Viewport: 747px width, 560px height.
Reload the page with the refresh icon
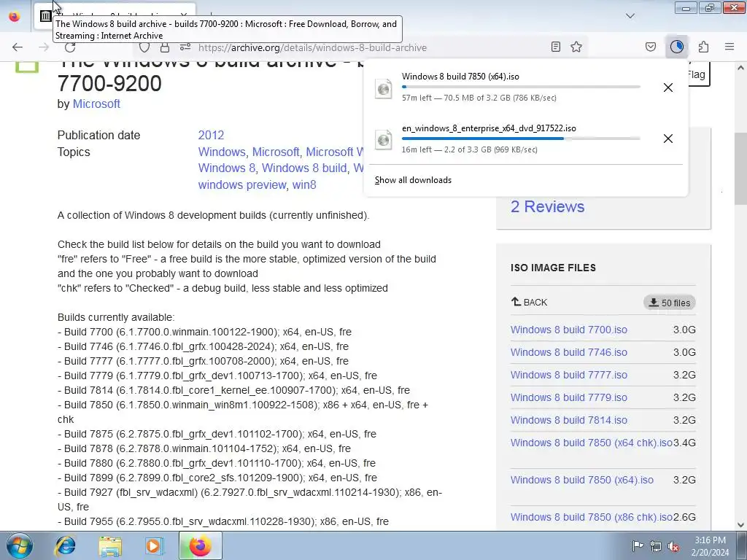pos(70,49)
